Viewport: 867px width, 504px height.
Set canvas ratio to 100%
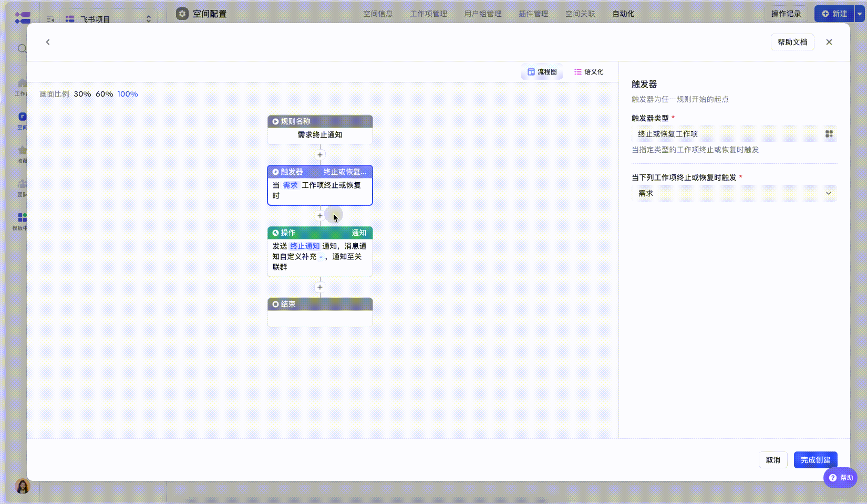(x=128, y=94)
